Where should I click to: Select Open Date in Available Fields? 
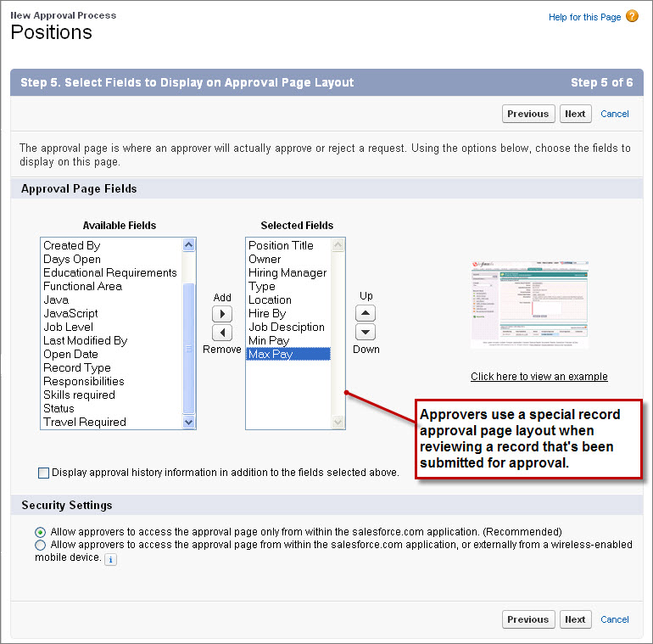(112, 354)
